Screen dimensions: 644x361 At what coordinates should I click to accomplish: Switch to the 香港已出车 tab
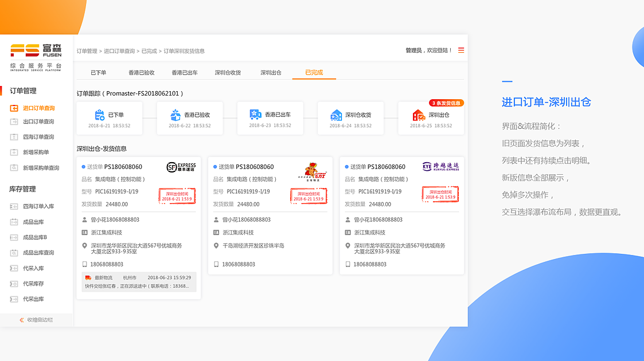click(185, 73)
